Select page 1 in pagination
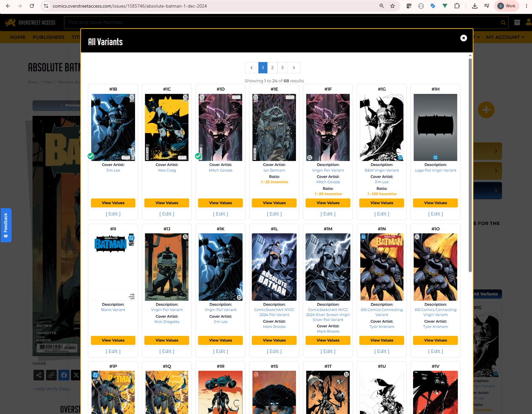 coord(263,68)
